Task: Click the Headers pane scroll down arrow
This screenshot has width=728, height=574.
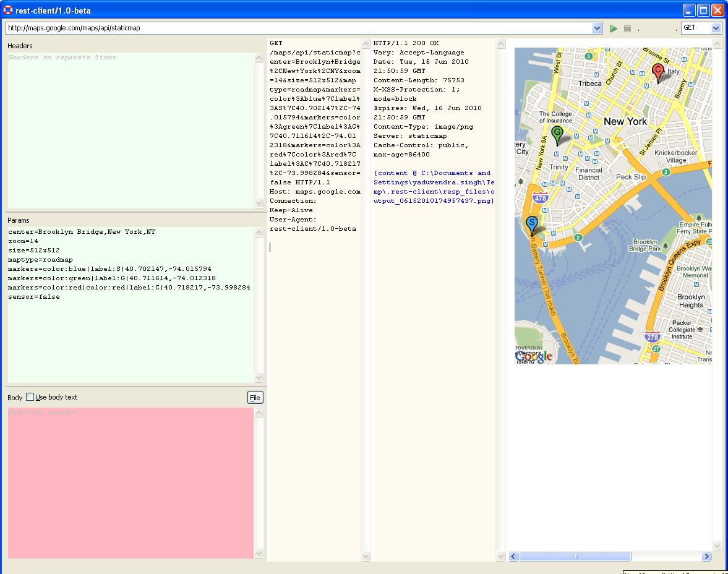Action: click(x=259, y=203)
